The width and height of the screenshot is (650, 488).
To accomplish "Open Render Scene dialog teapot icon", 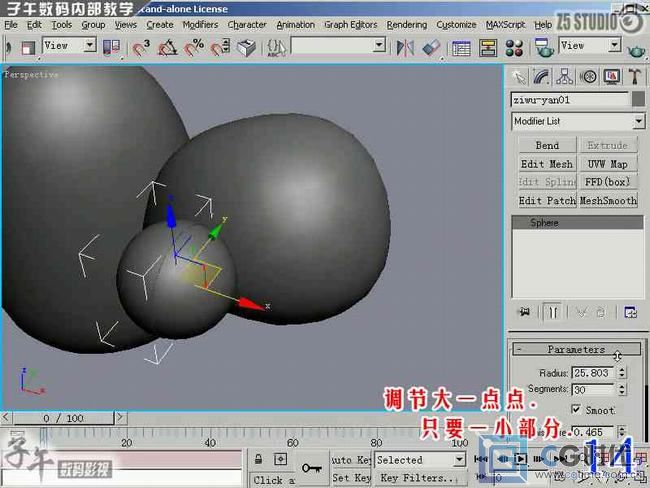I will coord(543,48).
